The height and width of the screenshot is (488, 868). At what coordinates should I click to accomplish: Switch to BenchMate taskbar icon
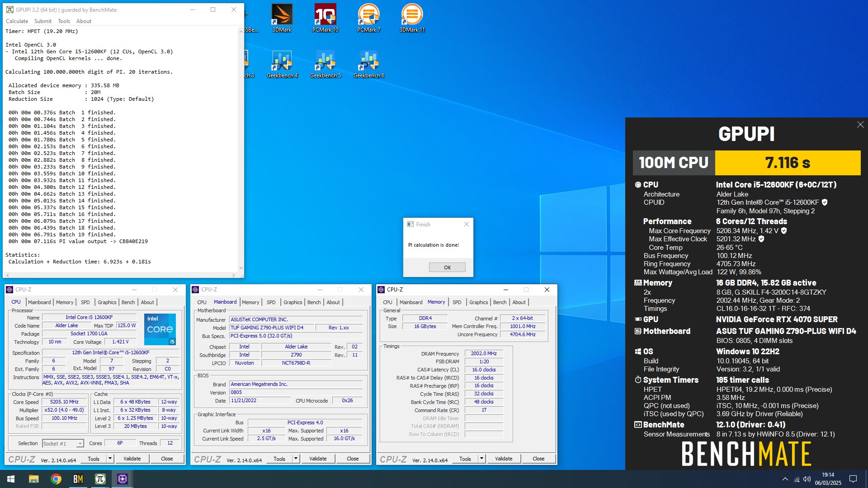[78, 479]
